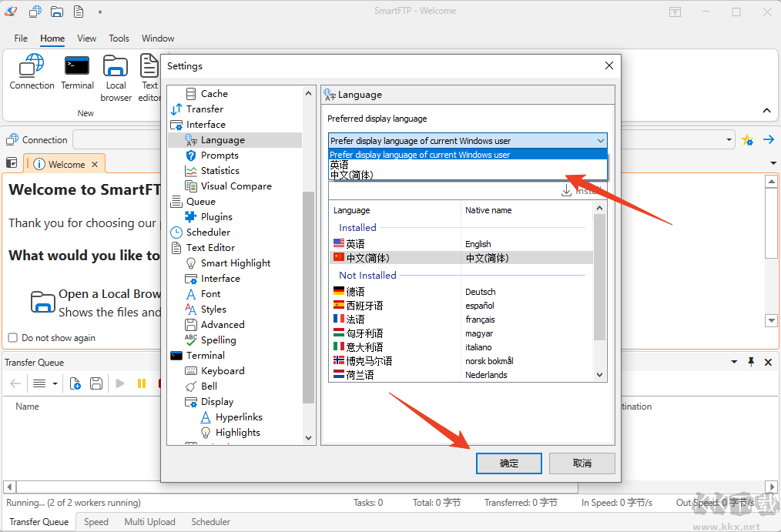Image resolution: width=781 pixels, height=532 pixels.
Task: Open the quick access toolbar customize dropdown
Action: pos(100,12)
